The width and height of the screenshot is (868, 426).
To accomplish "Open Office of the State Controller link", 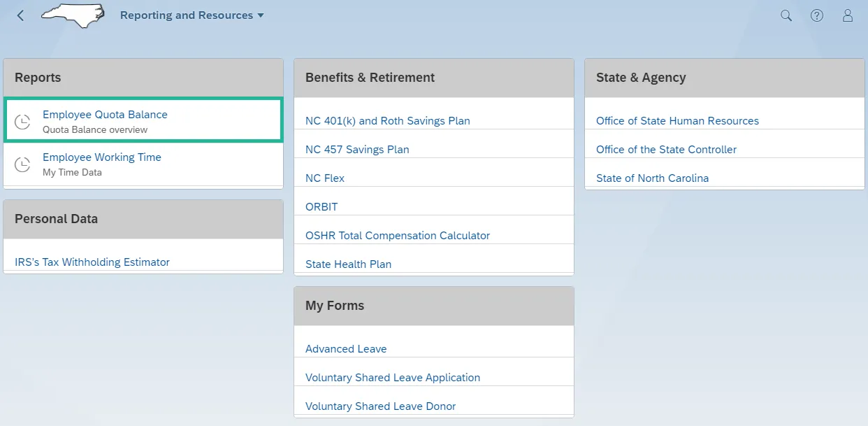I will pos(666,150).
